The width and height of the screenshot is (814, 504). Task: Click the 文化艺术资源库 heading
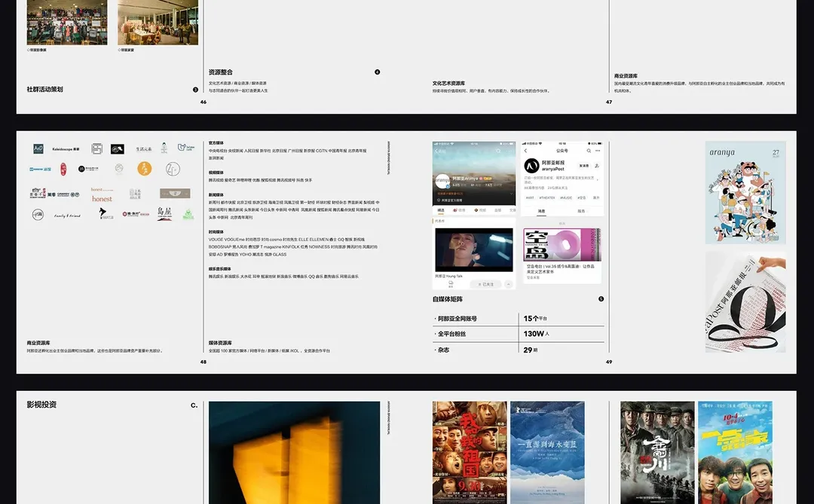point(448,83)
